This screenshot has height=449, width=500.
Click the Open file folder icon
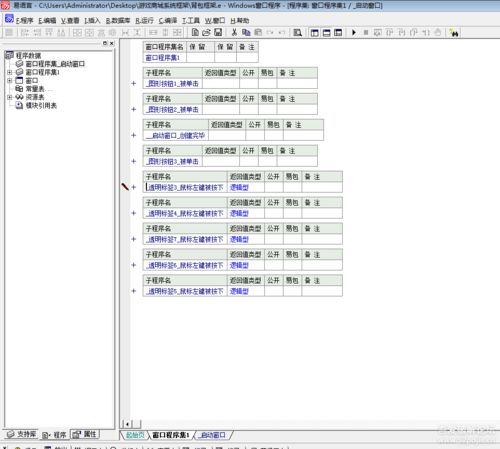[206, 32]
